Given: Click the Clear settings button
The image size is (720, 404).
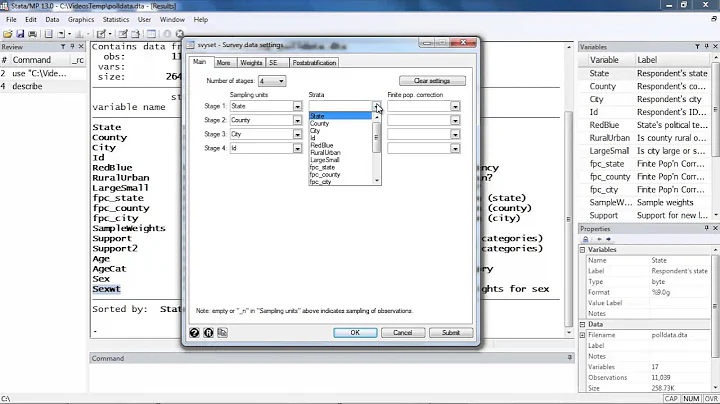Looking at the screenshot, I should [x=432, y=81].
